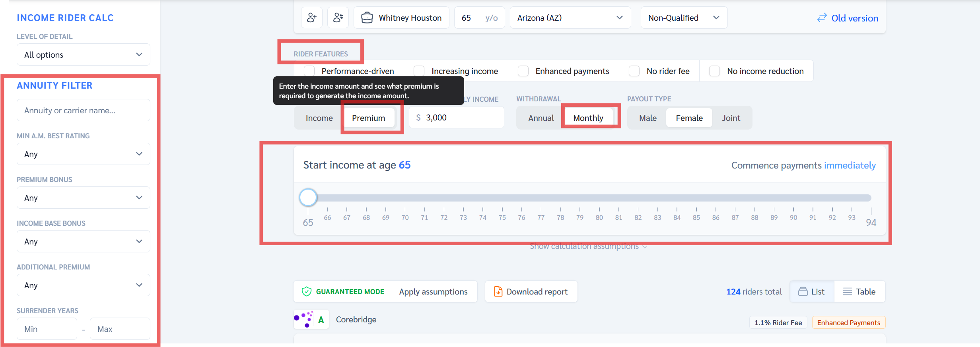Viewport: 980px width, 347px height.
Task: Enable the No rider fee filter
Action: (634, 71)
